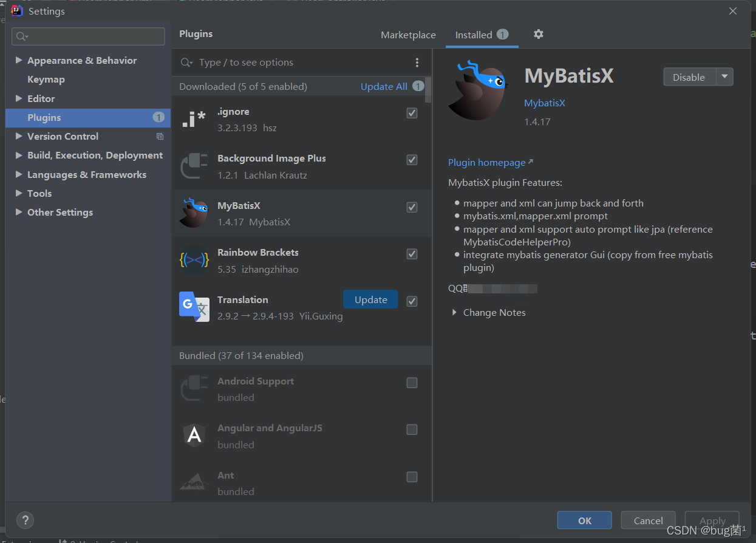Click the Android Support plug icon
Viewport: 756px width, 543px height.
[x=194, y=389]
